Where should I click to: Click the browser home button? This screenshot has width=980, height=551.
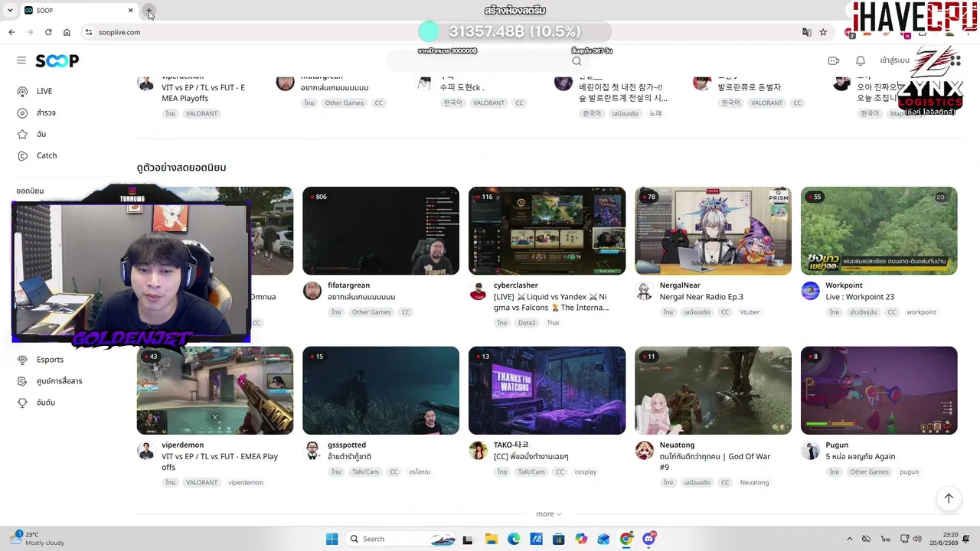point(67,32)
